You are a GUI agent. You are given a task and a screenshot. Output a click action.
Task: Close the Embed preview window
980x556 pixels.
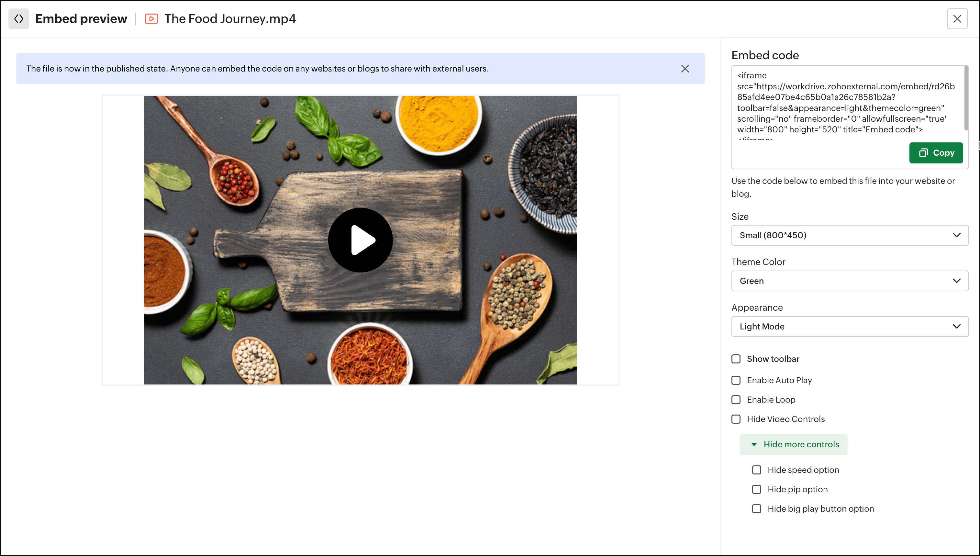click(x=957, y=19)
